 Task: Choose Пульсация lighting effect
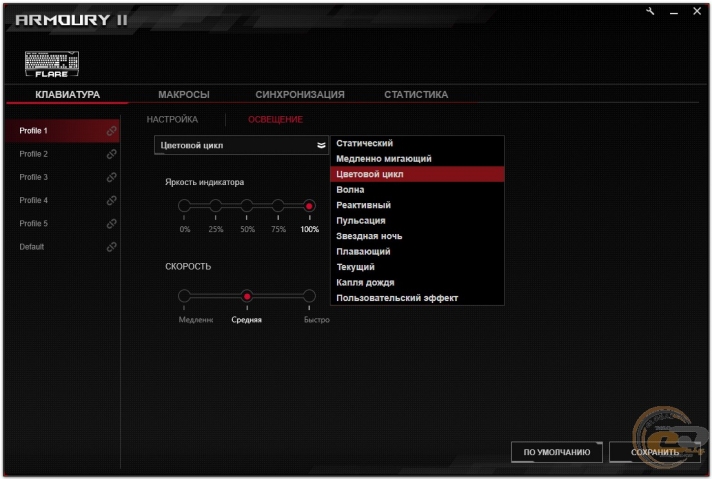click(417, 221)
